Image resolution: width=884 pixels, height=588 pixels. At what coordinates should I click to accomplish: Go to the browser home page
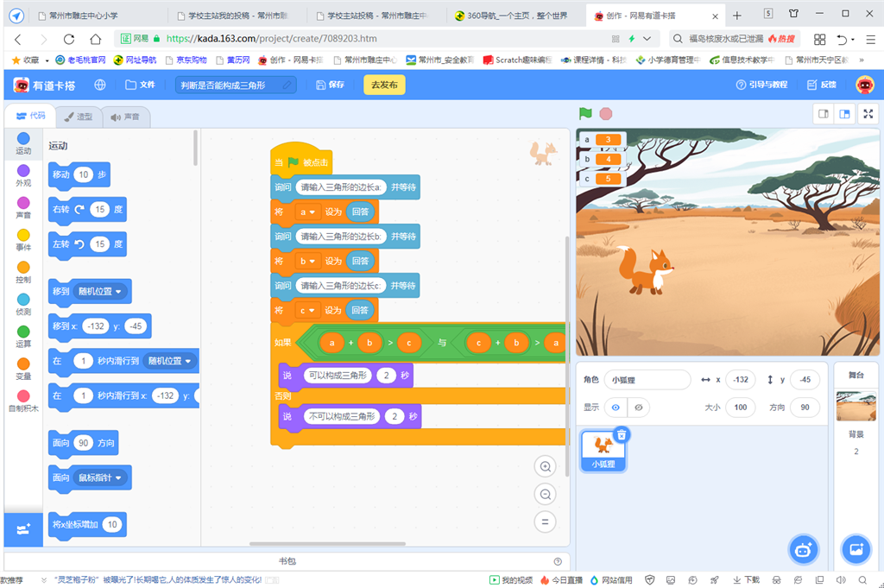95,39
